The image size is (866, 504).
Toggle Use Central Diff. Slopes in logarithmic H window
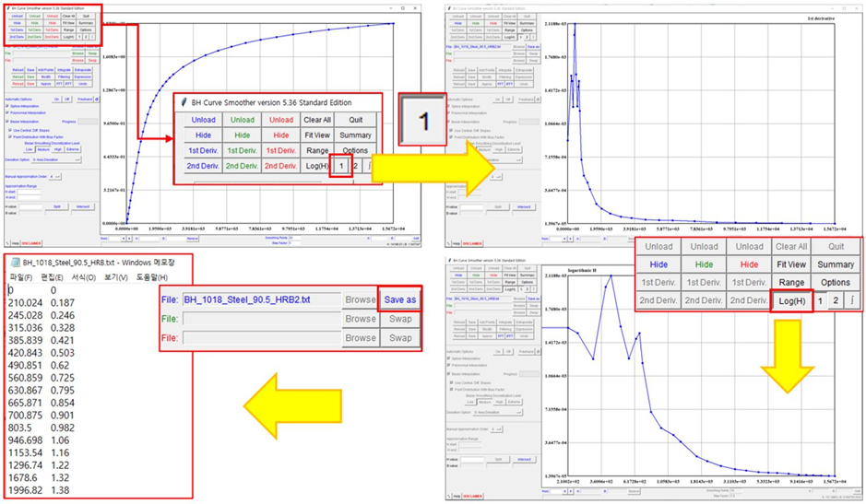point(451,382)
